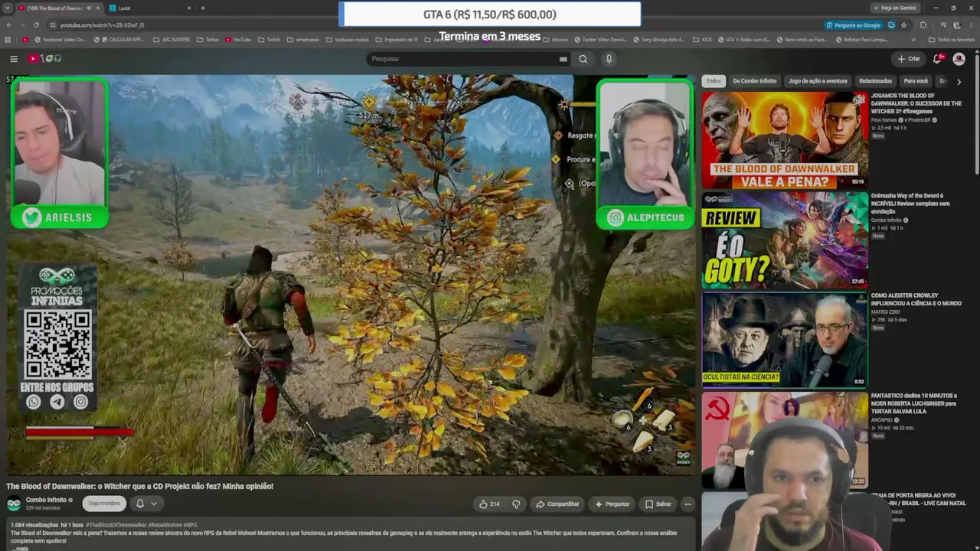Select the 'De Combo Infinito' filter chip

point(754,81)
